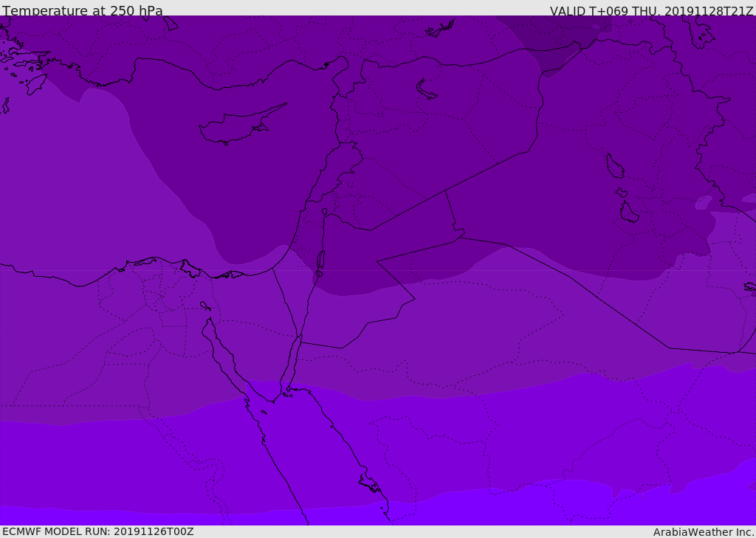Click the 'VALID T+069 THU. 20191128T21Z' timestamp
This screenshot has height=538, width=756.
[x=651, y=11]
